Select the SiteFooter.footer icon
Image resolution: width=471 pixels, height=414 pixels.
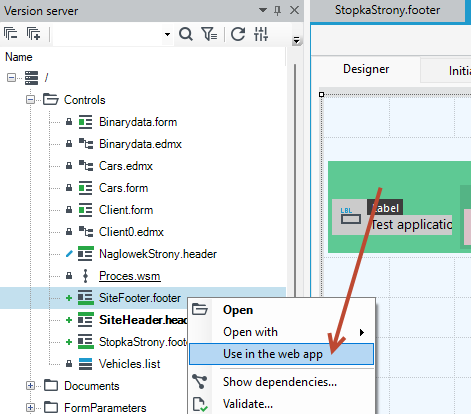(86, 298)
